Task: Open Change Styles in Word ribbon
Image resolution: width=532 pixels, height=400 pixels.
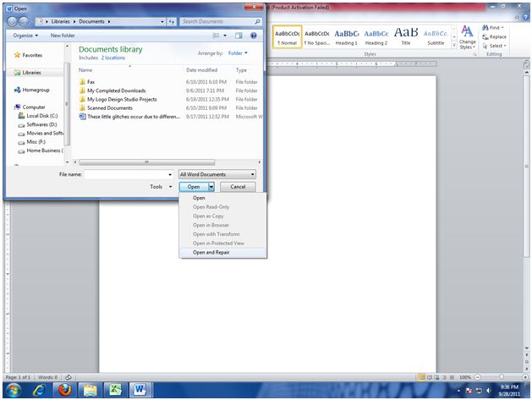Action: (x=467, y=37)
